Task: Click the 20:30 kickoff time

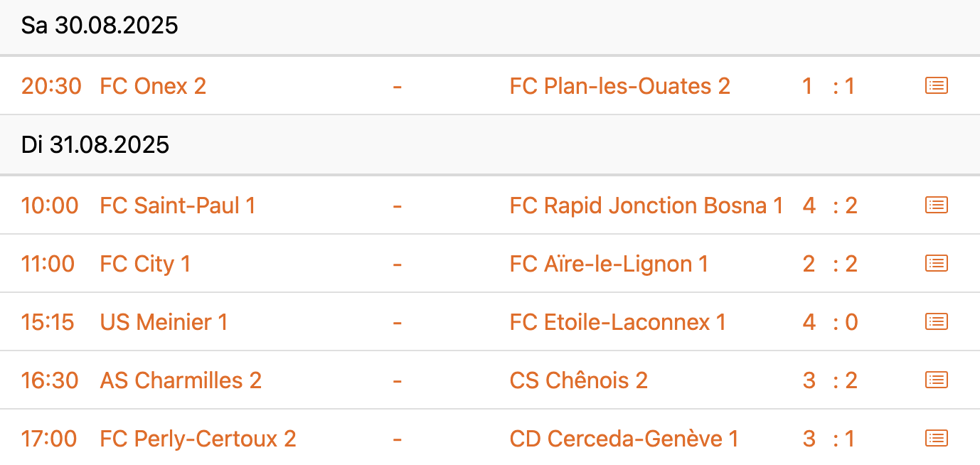Action: tap(51, 86)
